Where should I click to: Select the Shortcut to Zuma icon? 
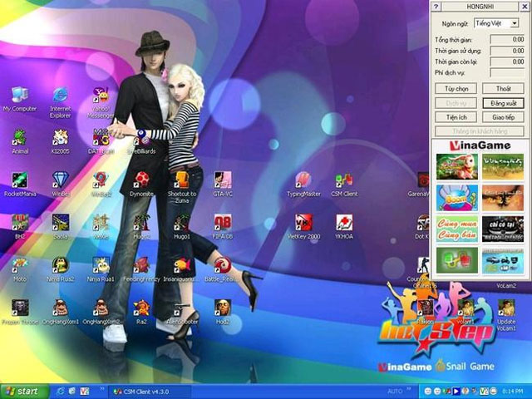pyautogui.click(x=182, y=188)
